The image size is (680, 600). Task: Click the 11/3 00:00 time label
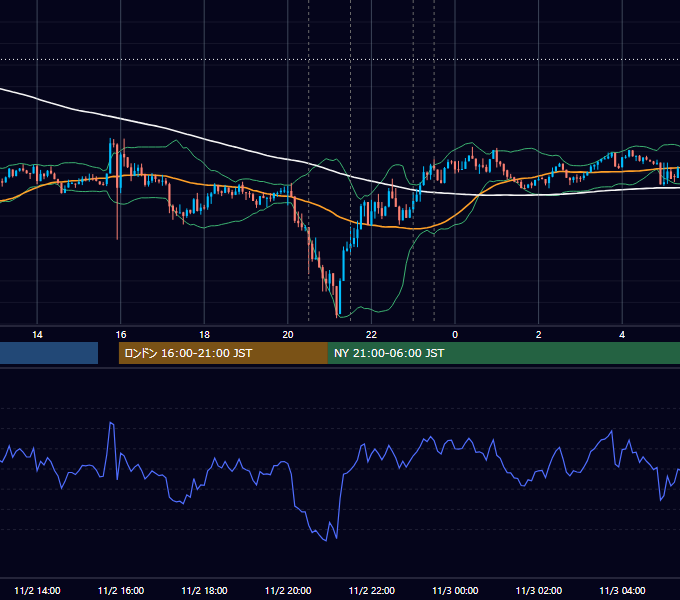[455, 590]
